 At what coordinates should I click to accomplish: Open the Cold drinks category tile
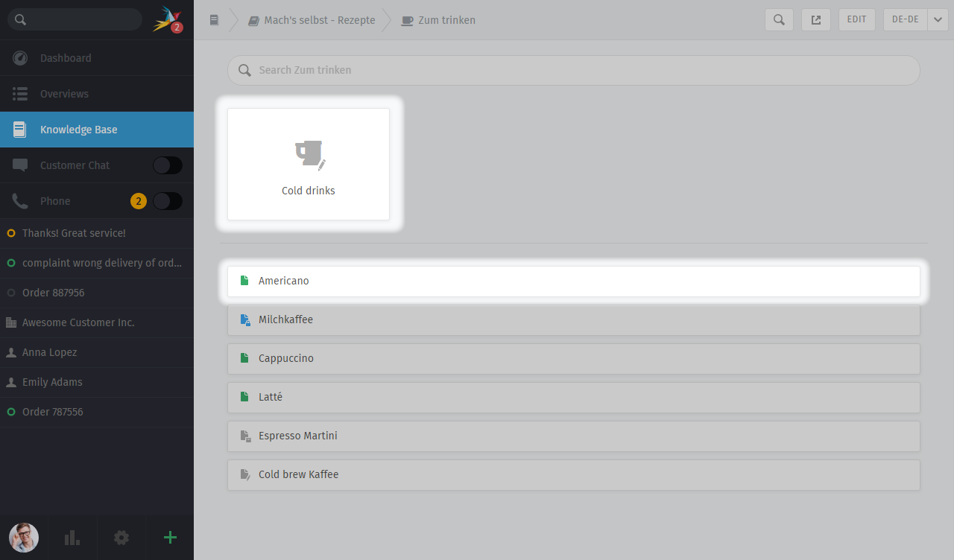point(309,164)
